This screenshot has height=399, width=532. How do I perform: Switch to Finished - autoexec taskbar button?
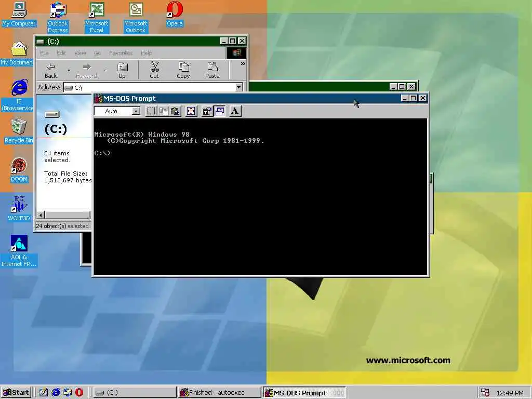point(219,393)
